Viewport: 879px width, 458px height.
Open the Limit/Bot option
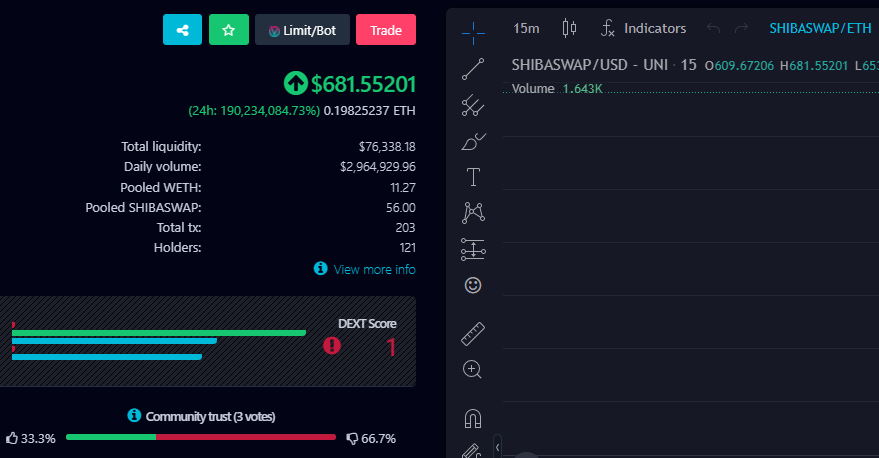(302, 30)
